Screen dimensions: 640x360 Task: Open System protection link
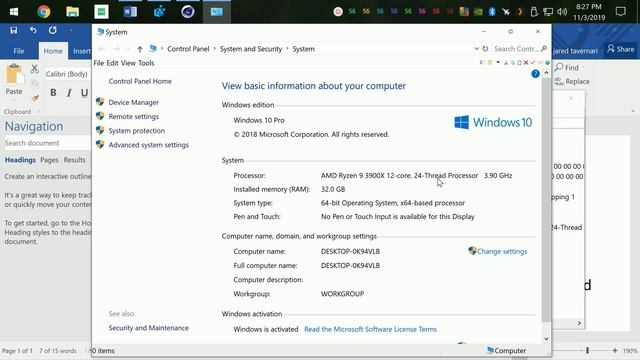click(x=137, y=131)
